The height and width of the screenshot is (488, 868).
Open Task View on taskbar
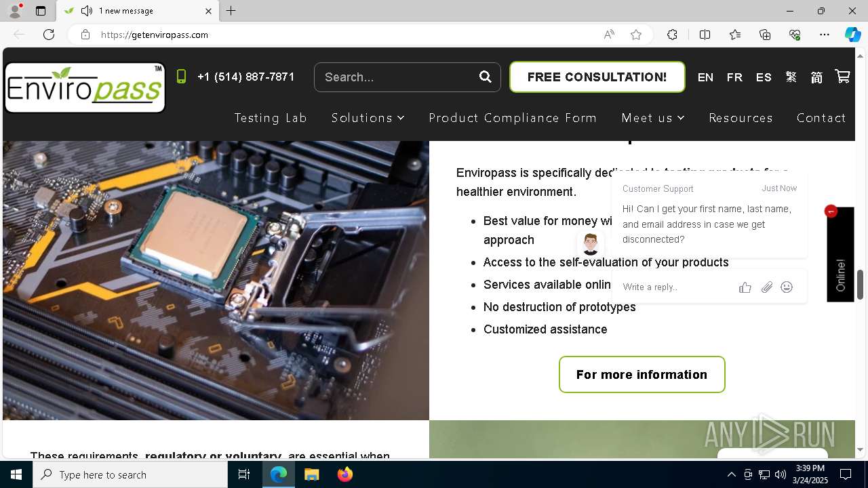pyautogui.click(x=244, y=474)
